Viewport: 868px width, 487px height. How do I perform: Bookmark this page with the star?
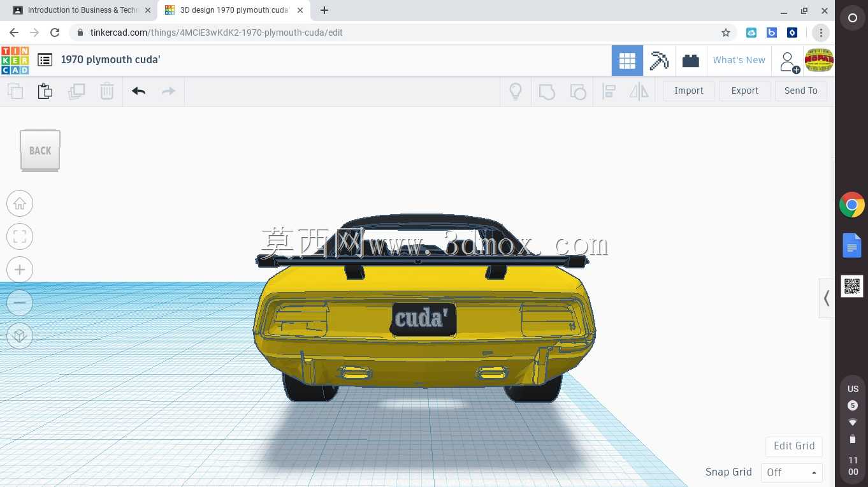(x=725, y=33)
